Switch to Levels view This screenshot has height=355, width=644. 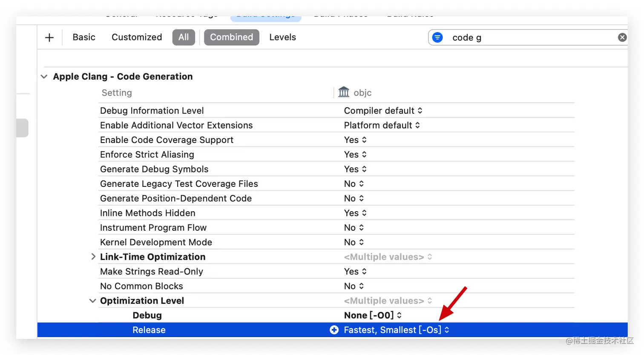(282, 37)
